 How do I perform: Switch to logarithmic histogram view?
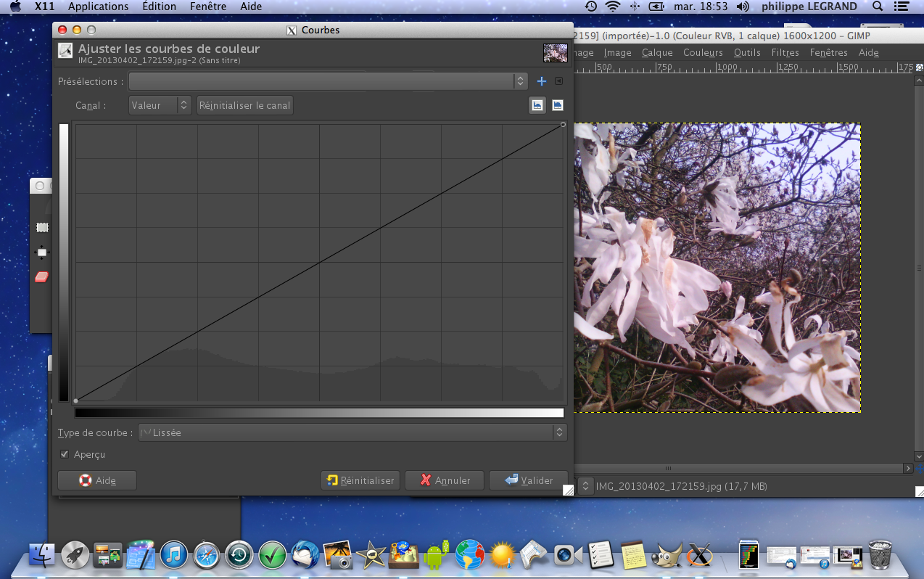(x=557, y=105)
